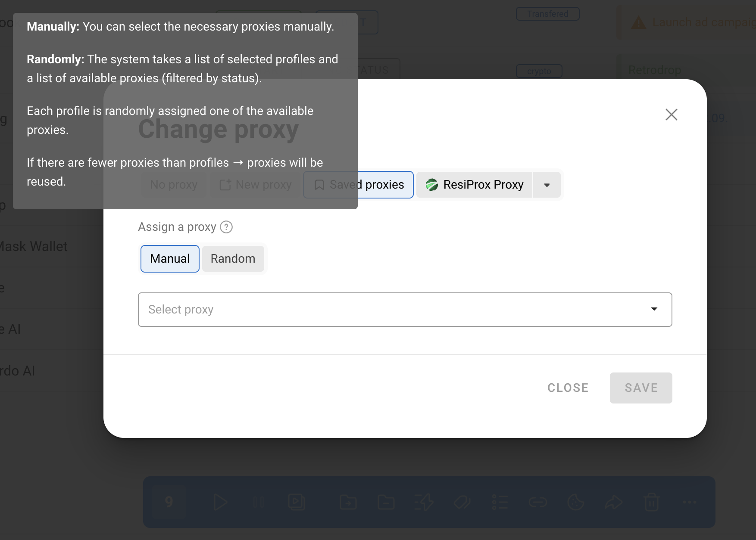Switch to Saved proxies tab
Viewport: 756px width, 540px height.
pos(358,185)
